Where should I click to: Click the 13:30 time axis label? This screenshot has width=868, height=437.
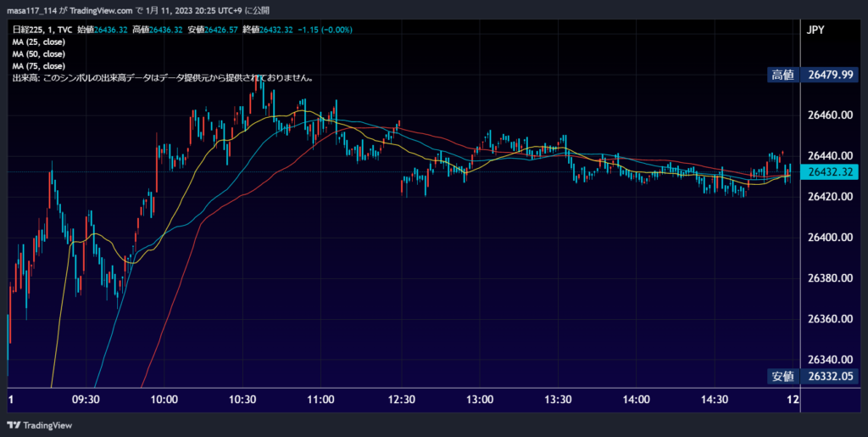[x=558, y=400]
